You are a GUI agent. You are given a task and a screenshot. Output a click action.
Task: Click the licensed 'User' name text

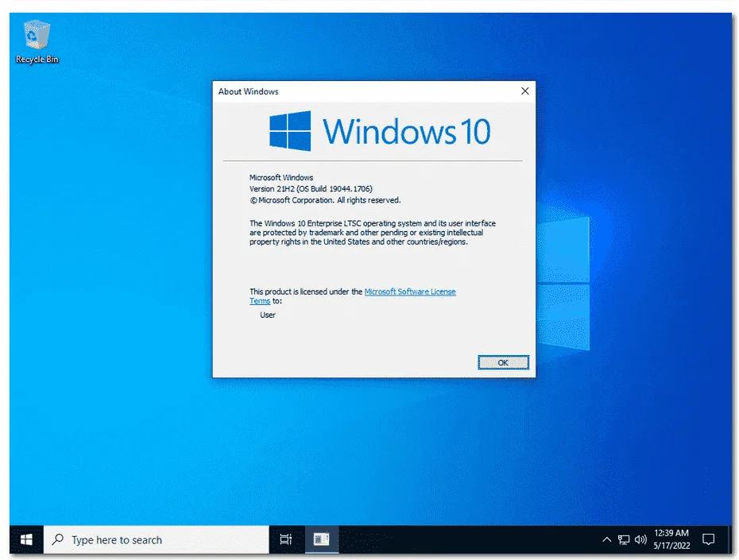point(268,315)
